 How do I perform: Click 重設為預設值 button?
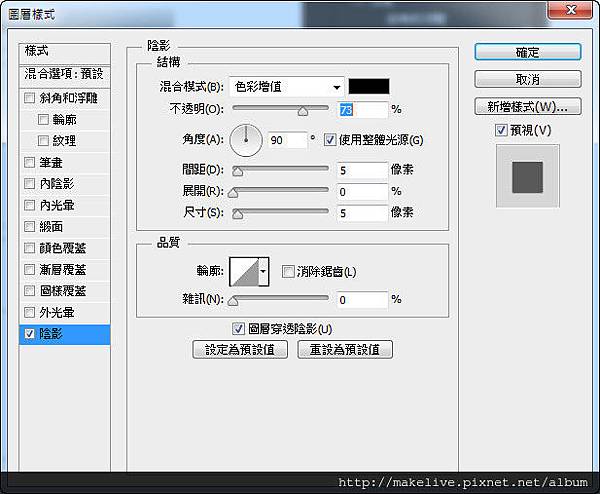pos(345,349)
